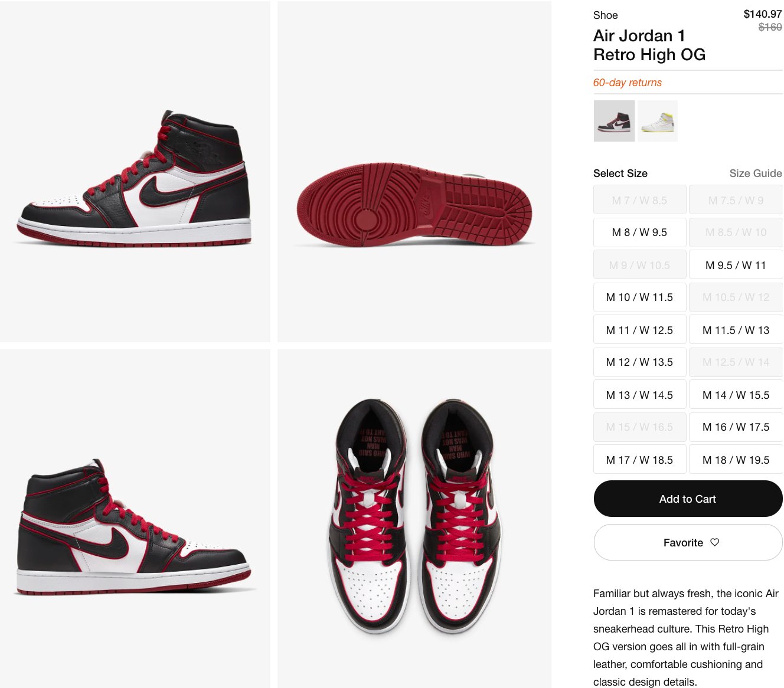Viewport: 784px width, 688px height.
Task: Choose size M 10 / W 11.5
Action: 639,297
